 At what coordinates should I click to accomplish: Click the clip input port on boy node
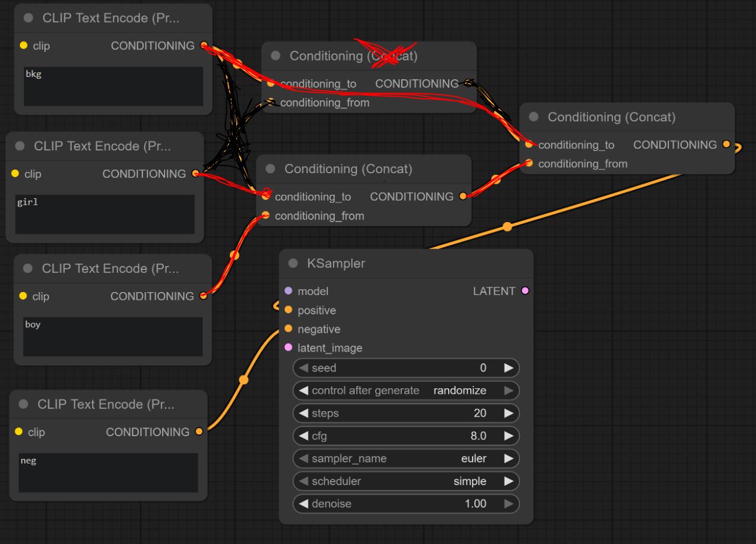click(23, 296)
